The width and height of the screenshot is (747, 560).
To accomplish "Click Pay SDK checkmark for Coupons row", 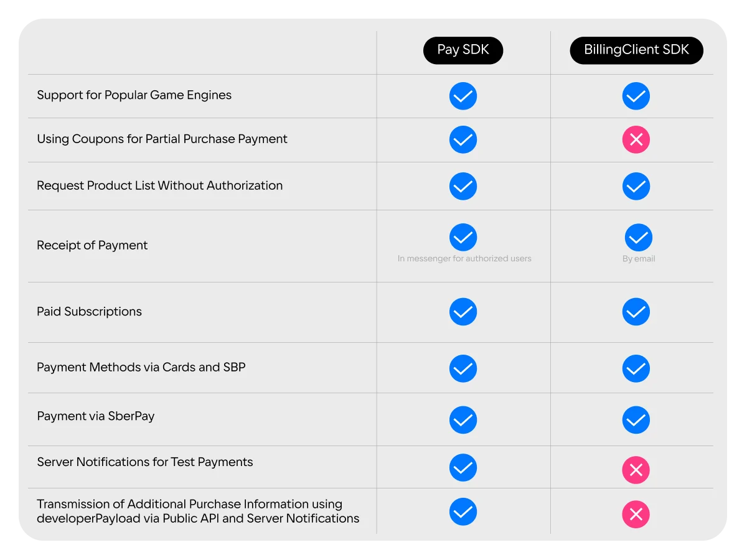I will (463, 140).
